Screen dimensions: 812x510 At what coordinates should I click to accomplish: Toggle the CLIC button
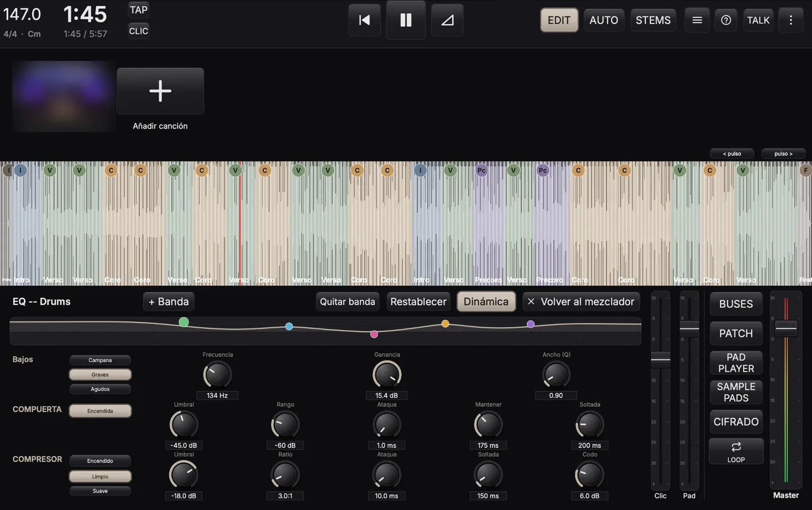pyautogui.click(x=139, y=31)
